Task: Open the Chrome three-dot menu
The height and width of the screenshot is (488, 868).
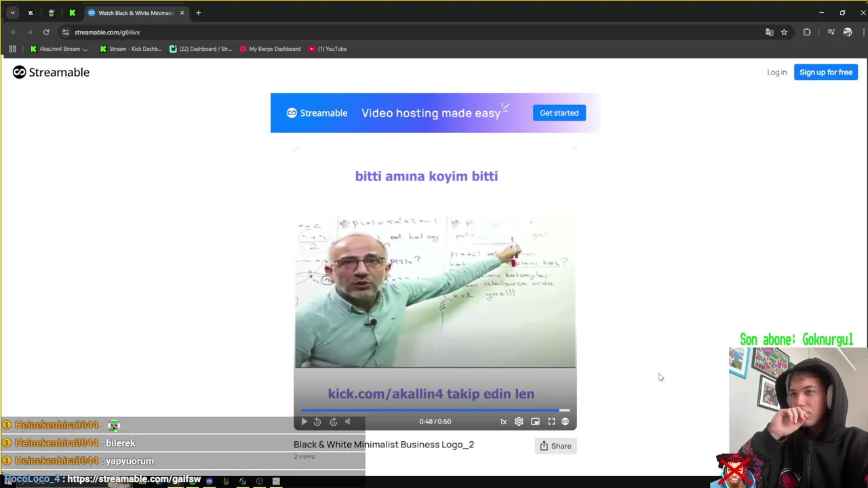Action: pyautogui.click(x=863, y=32)
